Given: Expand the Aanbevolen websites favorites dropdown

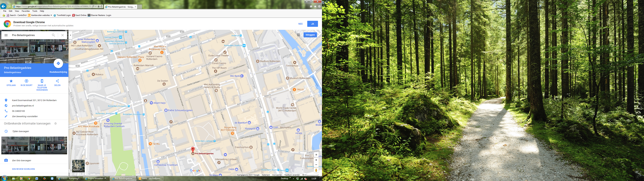Looking at the screenshot, I should (40, 15).
